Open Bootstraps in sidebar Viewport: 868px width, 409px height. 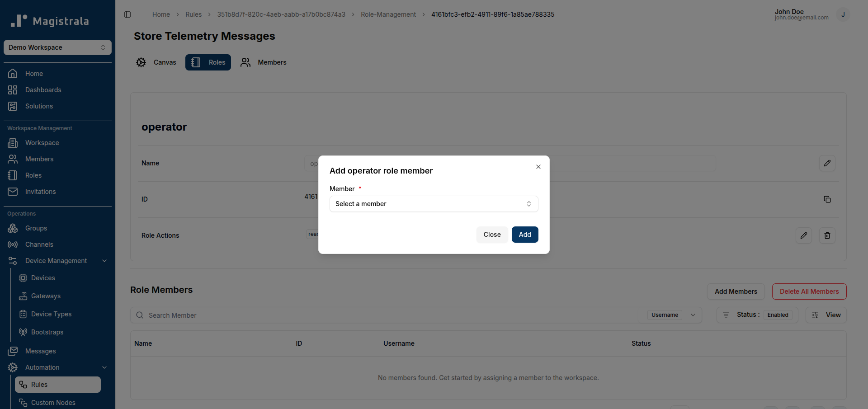point(47,332)
